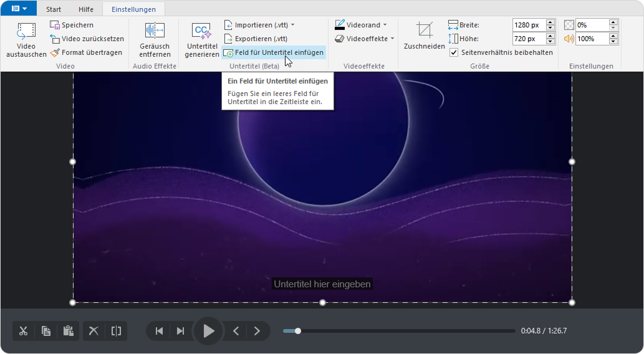The height and width of the screenshot is (354, 644).
Task: Click the speaker volume icon
Action: pyautogui.click(x=569, y=39)
